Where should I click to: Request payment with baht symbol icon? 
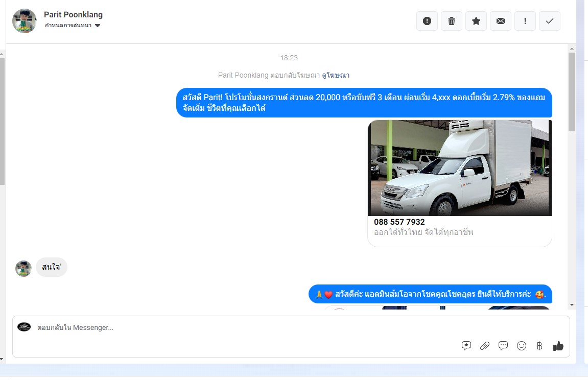(539, 345)
